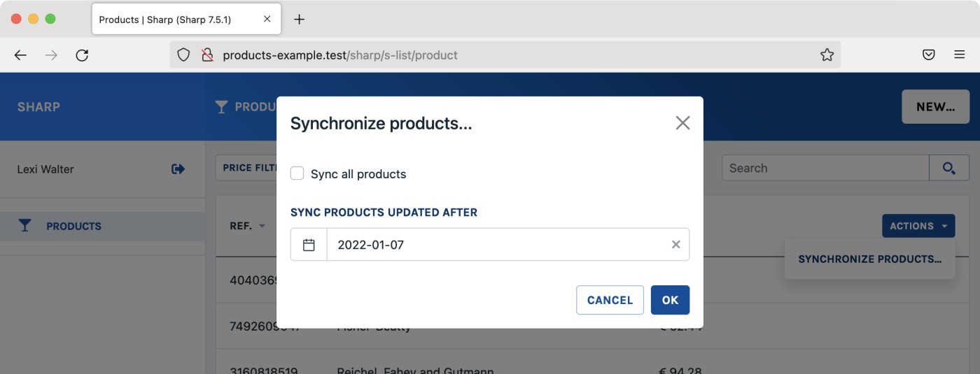Clear the date with the X icon
Screen dimensions: 980x374
(675, 245)
